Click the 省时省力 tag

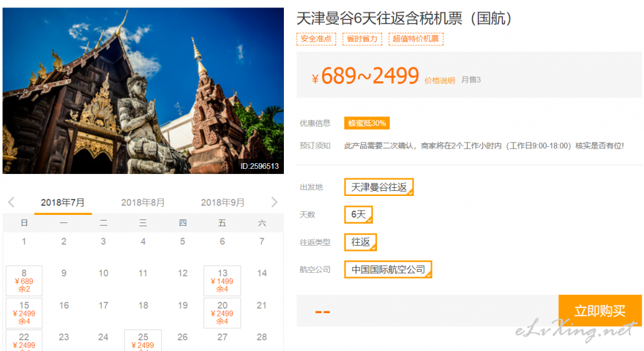[362, 39]
